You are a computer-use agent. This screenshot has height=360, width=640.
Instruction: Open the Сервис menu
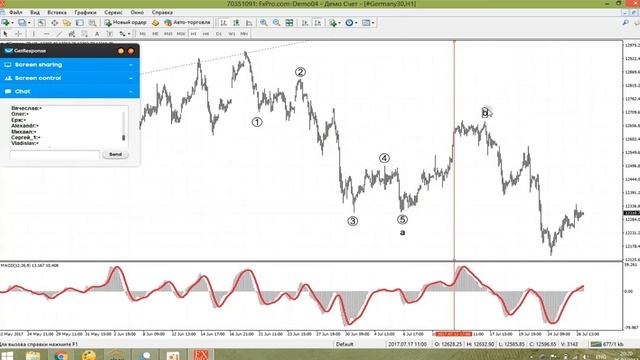(x=113, y=13)
